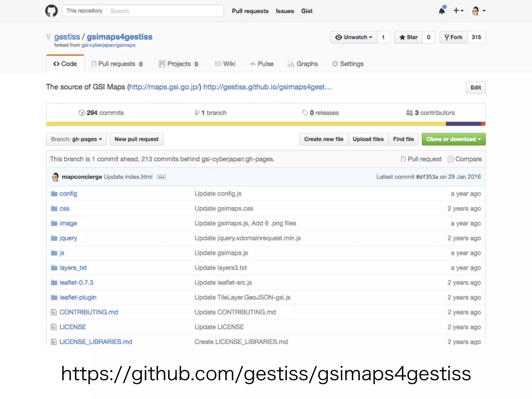Open the LICENSE file

(72, 327)
